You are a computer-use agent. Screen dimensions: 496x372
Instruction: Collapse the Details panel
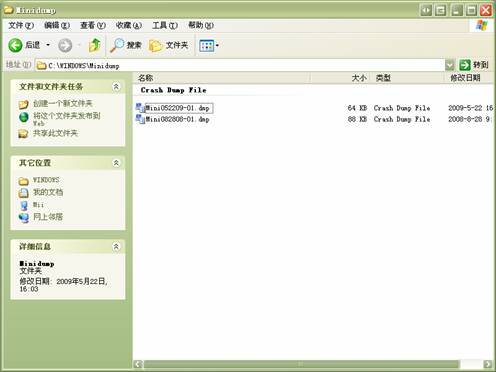[x=116, y=247]
